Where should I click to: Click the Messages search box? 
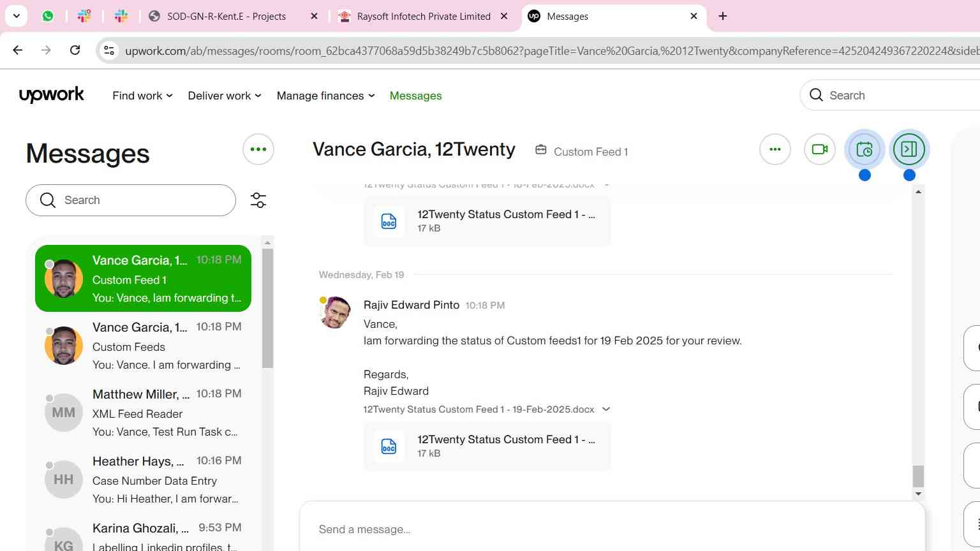(131, 200)
